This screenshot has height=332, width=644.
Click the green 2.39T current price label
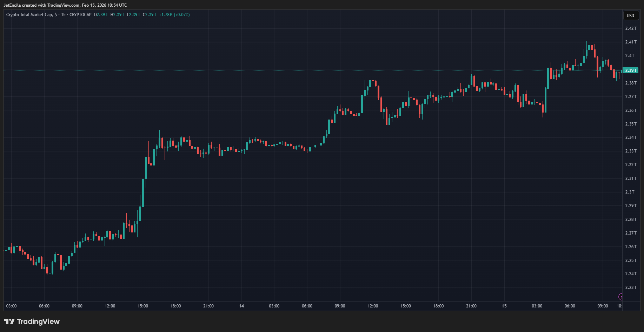pyautogui.click(x=631, y=70)
